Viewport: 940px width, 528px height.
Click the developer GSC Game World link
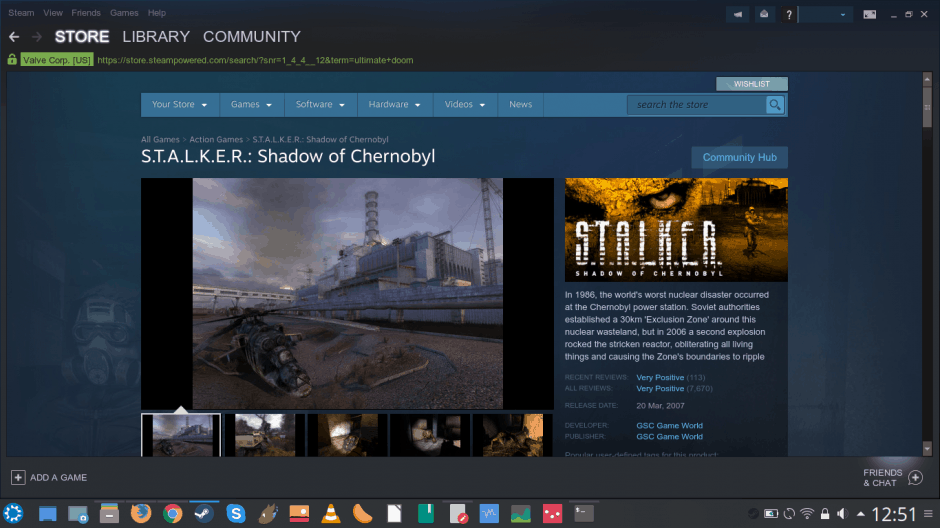669,426
